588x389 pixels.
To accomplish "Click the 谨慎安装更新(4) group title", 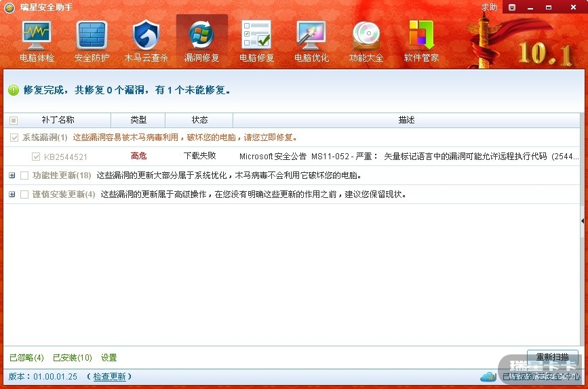I will pos(64,194).
